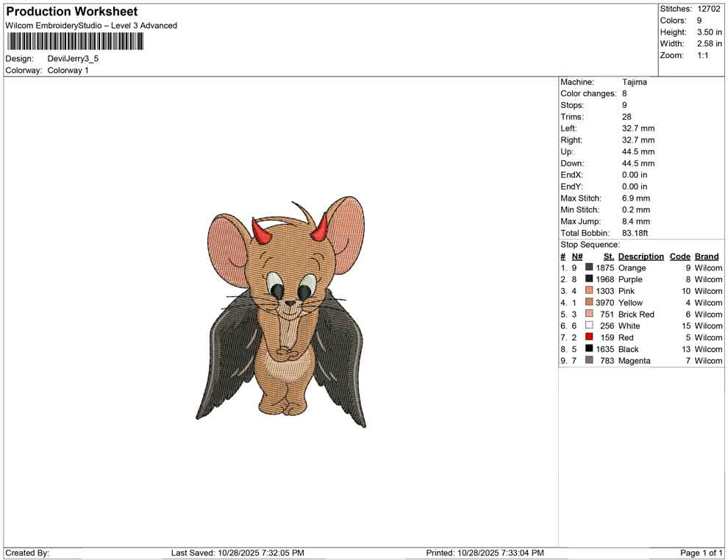The height and width of the screenshot is (560, 728).
Task: Click stitch count '1968' in Purple row
Action: [605, 279]
